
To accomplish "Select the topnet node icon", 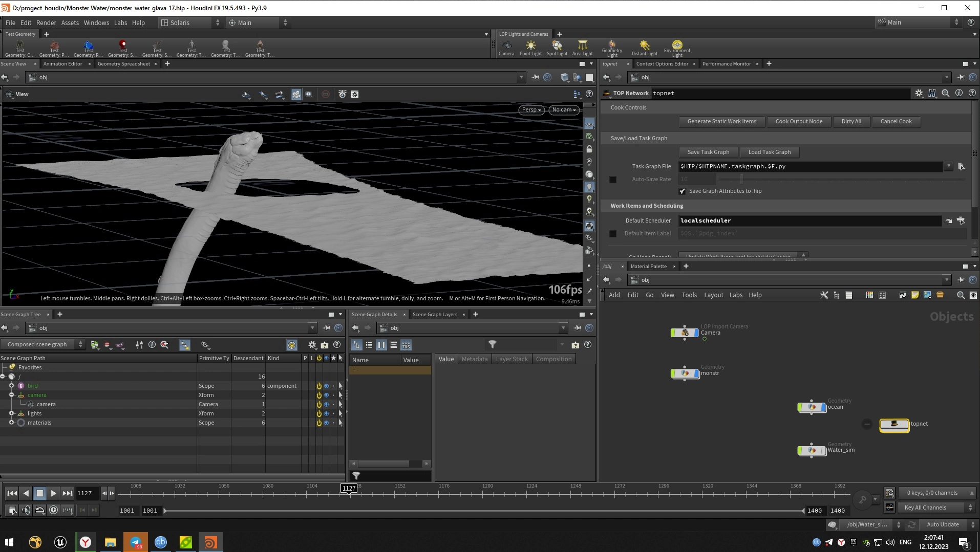I will [x=894, y=424].
